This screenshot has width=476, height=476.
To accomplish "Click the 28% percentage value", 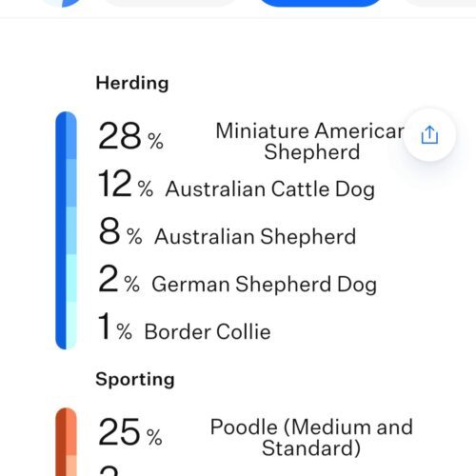I will click(x=130, y=136).
